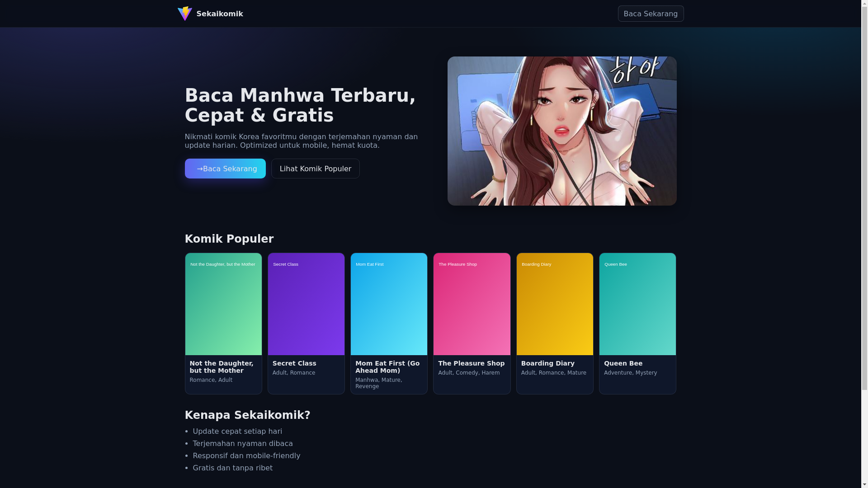Click the header Baca Sekarang button

pos(651,14)
